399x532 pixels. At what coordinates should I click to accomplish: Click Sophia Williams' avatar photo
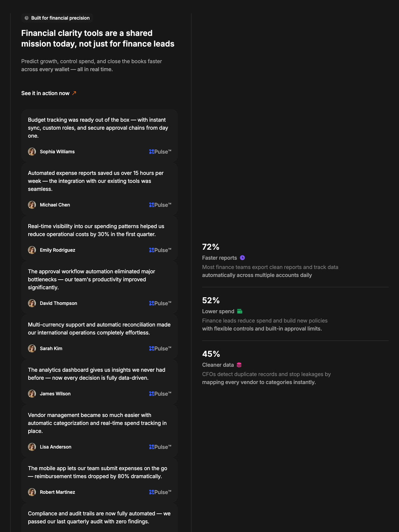(x=32, y=152)
